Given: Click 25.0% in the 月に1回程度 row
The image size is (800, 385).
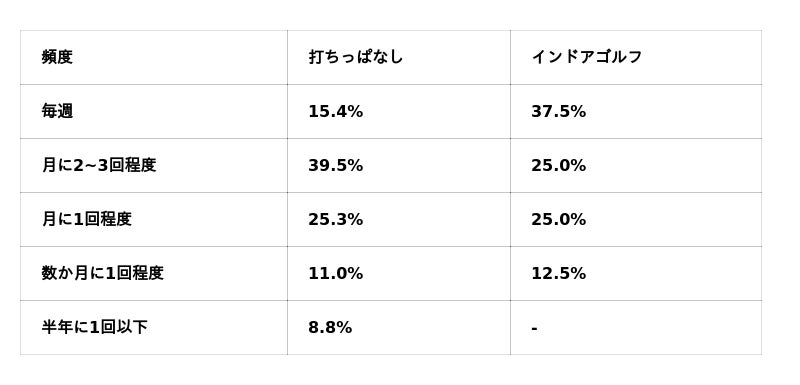Looking at the screenshot, I should 559,219.
